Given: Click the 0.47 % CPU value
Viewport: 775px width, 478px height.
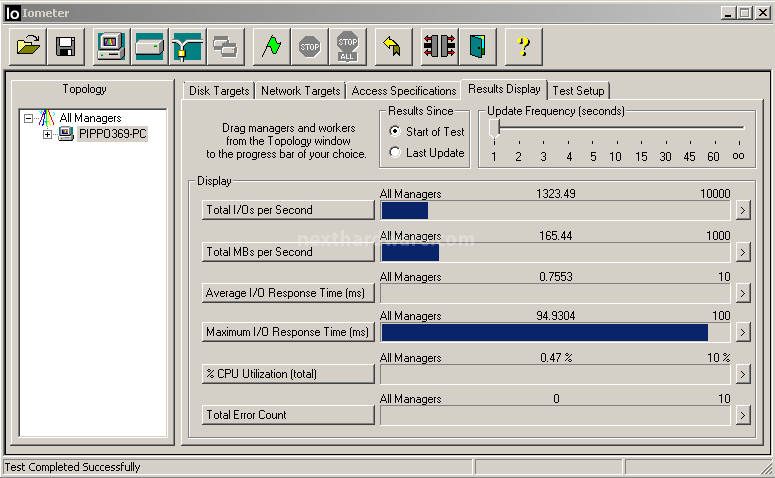Looking at the screenshot, I should (556, 357).
